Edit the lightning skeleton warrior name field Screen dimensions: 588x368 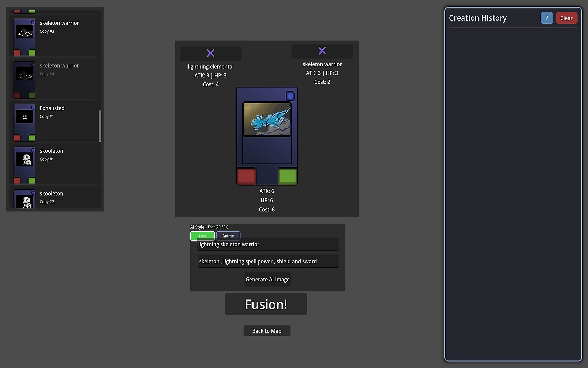coord(268,244)
